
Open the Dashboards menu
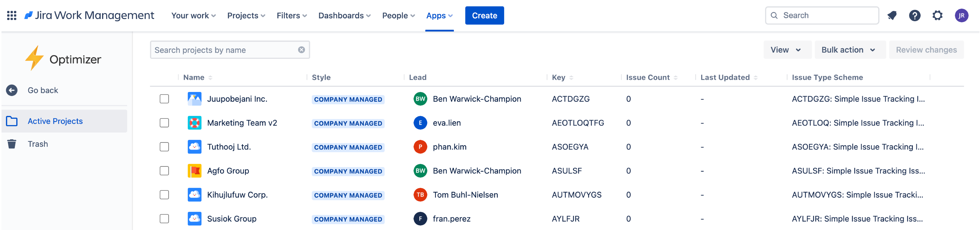[x=344, y=16]
